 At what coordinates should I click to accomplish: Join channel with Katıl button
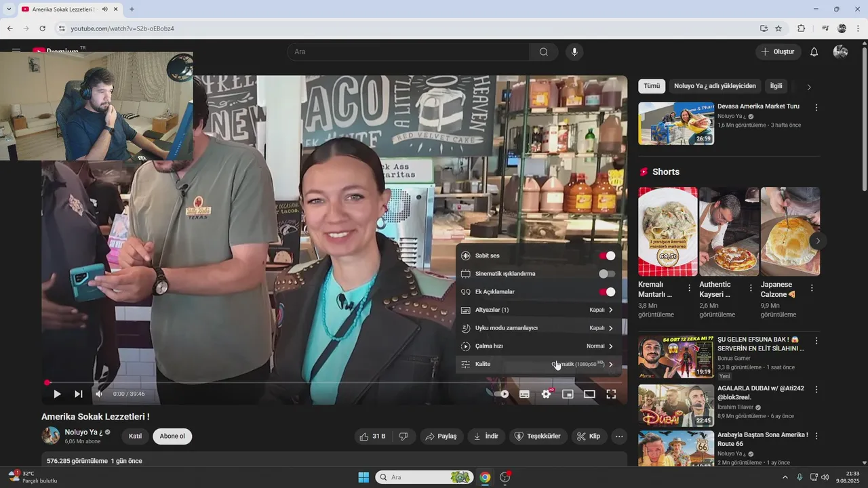tap(136, 436)
